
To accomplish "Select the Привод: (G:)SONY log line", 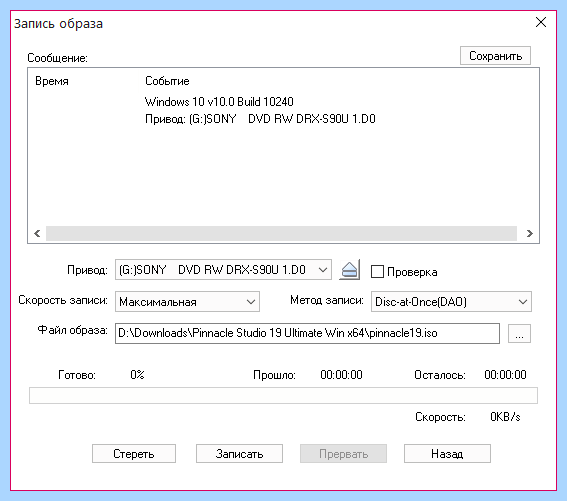I will point(260,119).
